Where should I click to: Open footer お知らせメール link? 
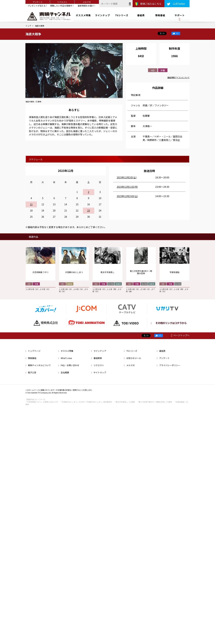coord(134,358)
